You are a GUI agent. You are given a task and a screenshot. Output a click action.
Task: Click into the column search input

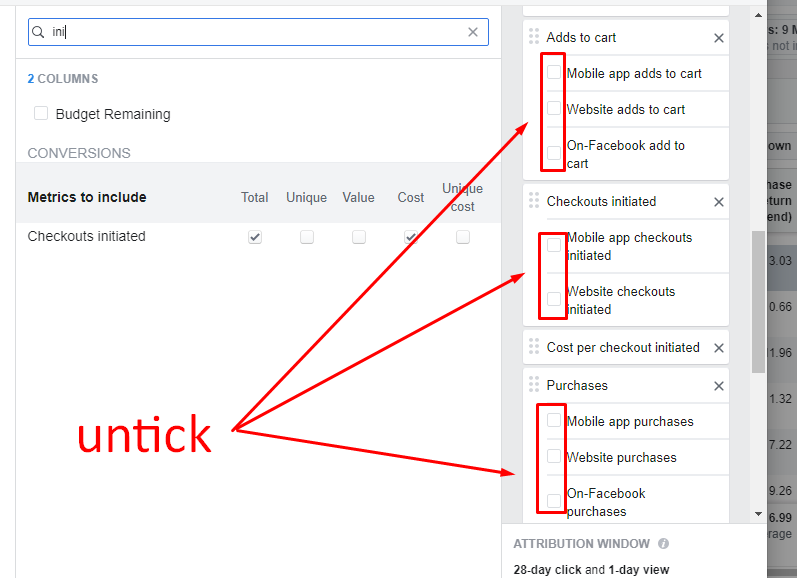pyautogui.click(x=258, y=32)
